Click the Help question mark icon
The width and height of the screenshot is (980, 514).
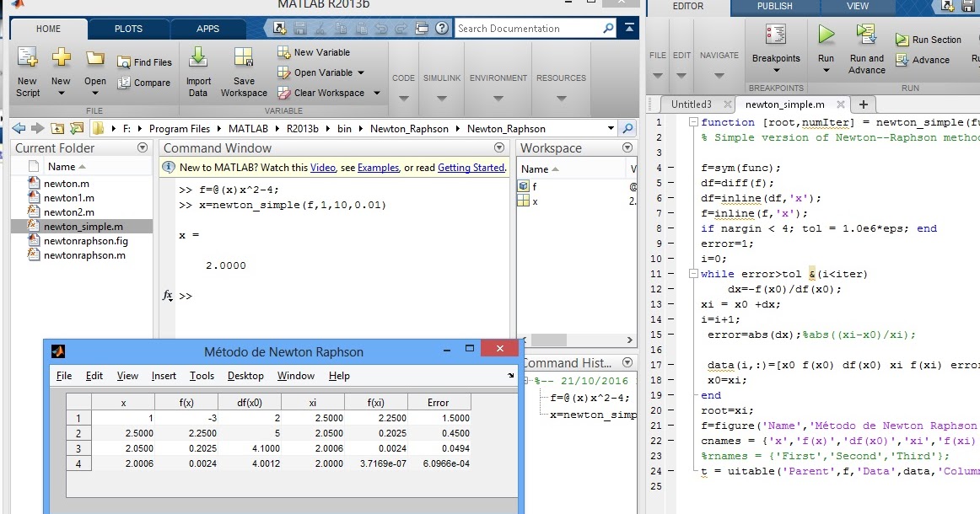442,28
